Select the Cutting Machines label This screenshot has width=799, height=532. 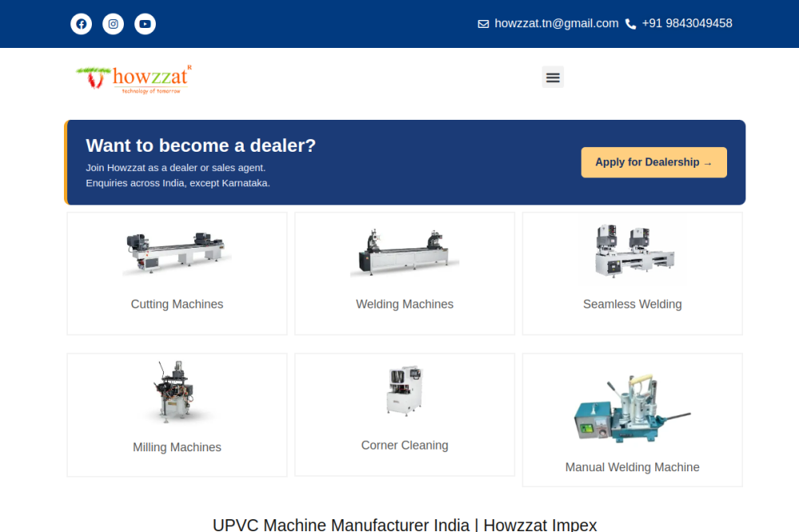click(177, 304)
